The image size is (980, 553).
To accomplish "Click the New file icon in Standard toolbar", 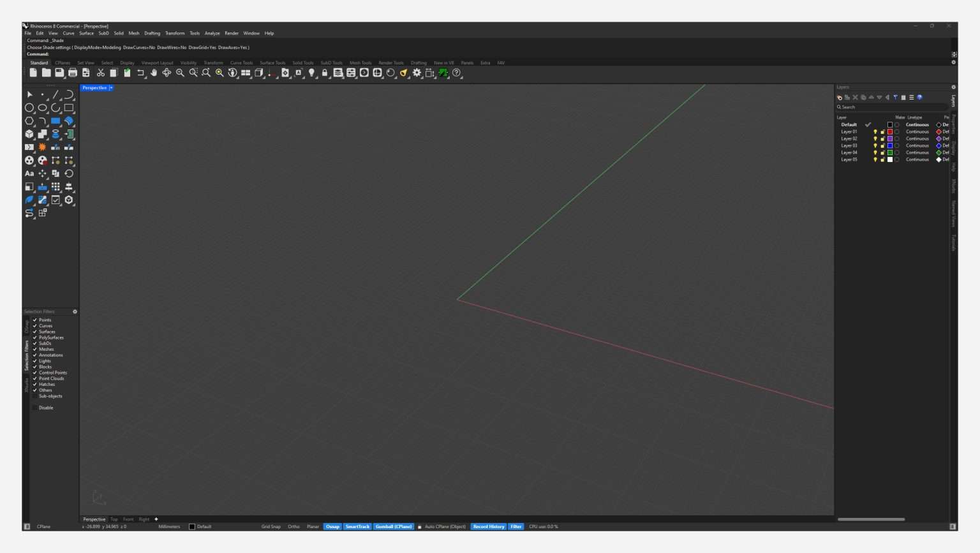I will coord(33,73).
